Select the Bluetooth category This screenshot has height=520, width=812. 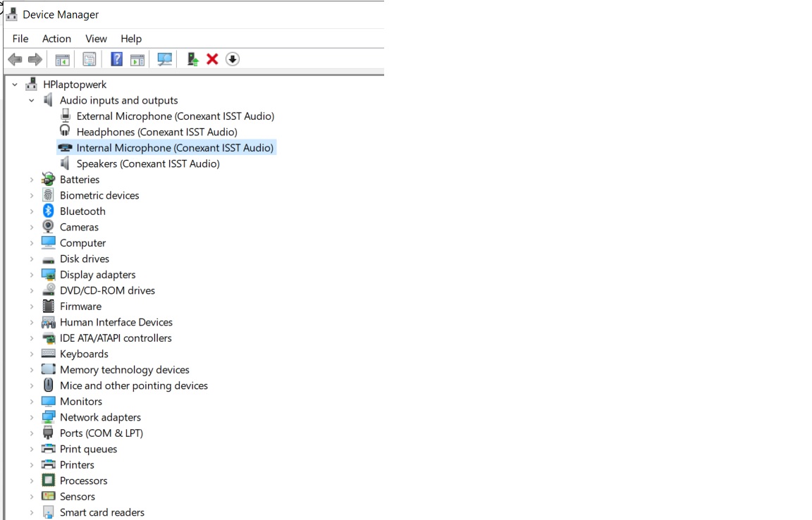[x=82, y=211]
